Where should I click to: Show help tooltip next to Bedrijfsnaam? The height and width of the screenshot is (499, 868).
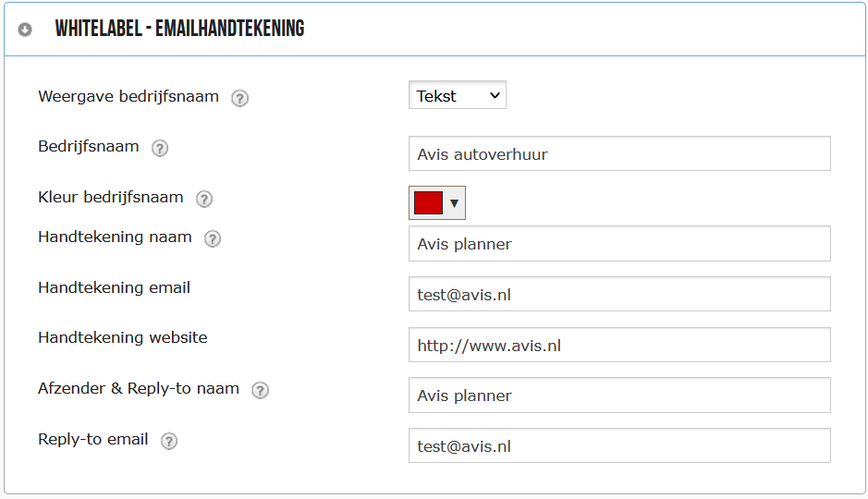(160, 148)
